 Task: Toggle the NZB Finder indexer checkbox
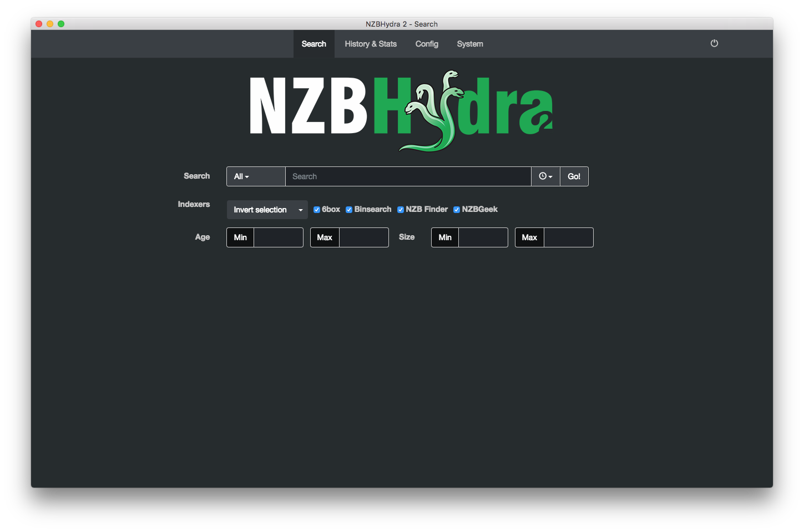click(x=400, y=210)
